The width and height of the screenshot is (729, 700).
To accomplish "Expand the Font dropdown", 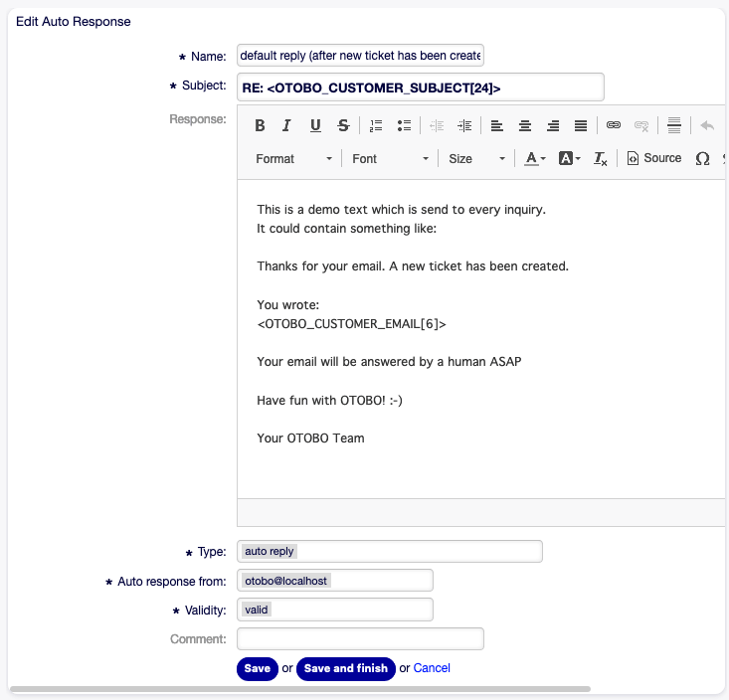I will coord(389,159).
